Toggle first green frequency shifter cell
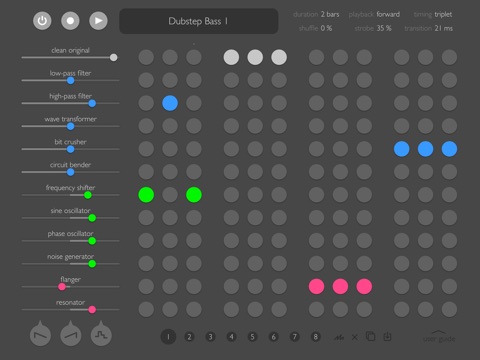The height and width of the screenshot is (360, 480). (146, 195)
